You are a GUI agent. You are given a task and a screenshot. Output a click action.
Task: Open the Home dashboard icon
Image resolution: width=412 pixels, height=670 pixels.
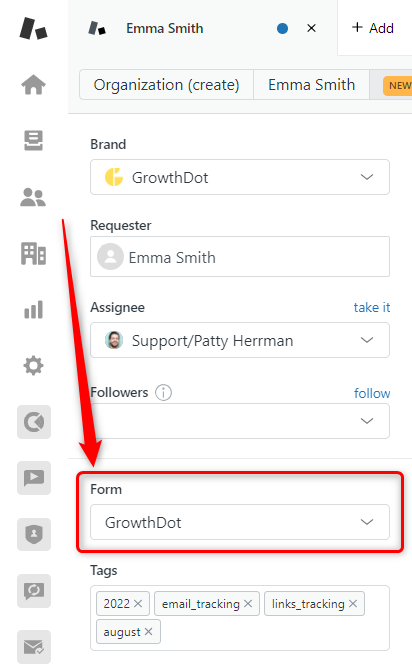tap(33, 85)
